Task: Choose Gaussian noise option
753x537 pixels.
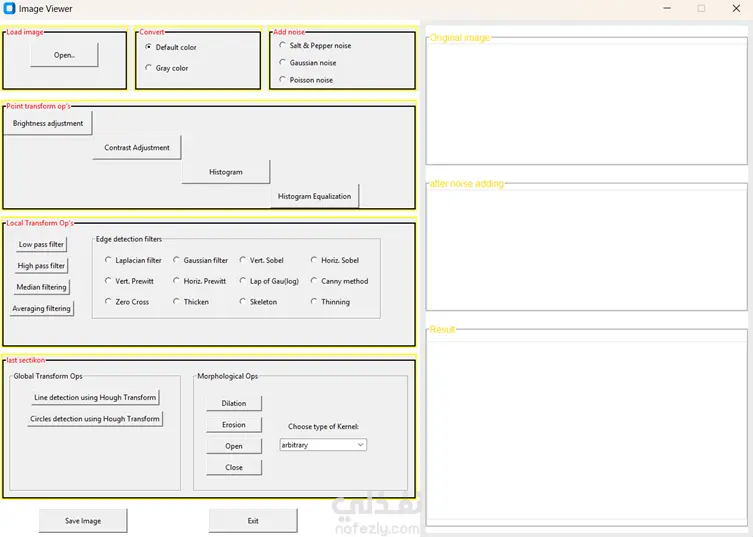Action: (282, 62)
